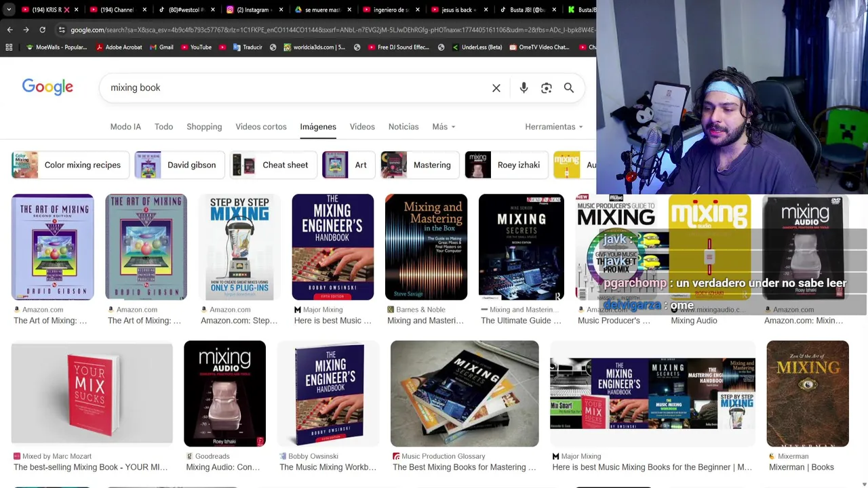Screen dimensions: 868x488
Task: Select the Modo IA search tab
Action: pyautogui.click(x=125, y=127)
